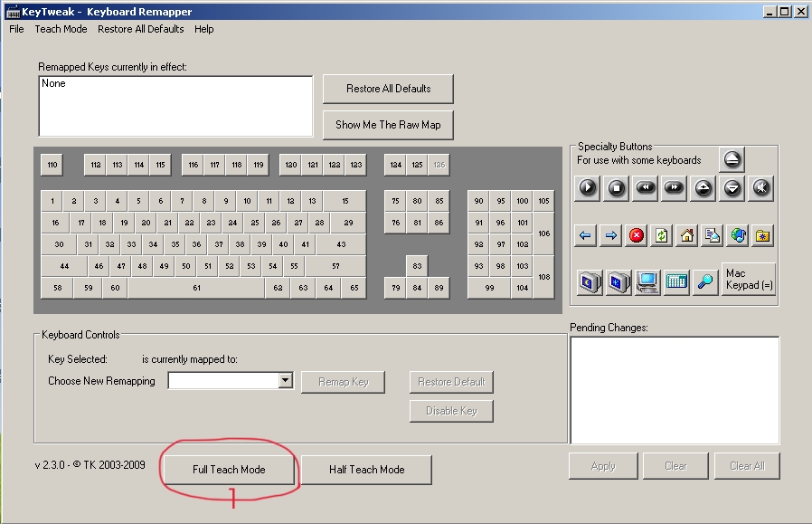Click the Play media specialty button

588,187
